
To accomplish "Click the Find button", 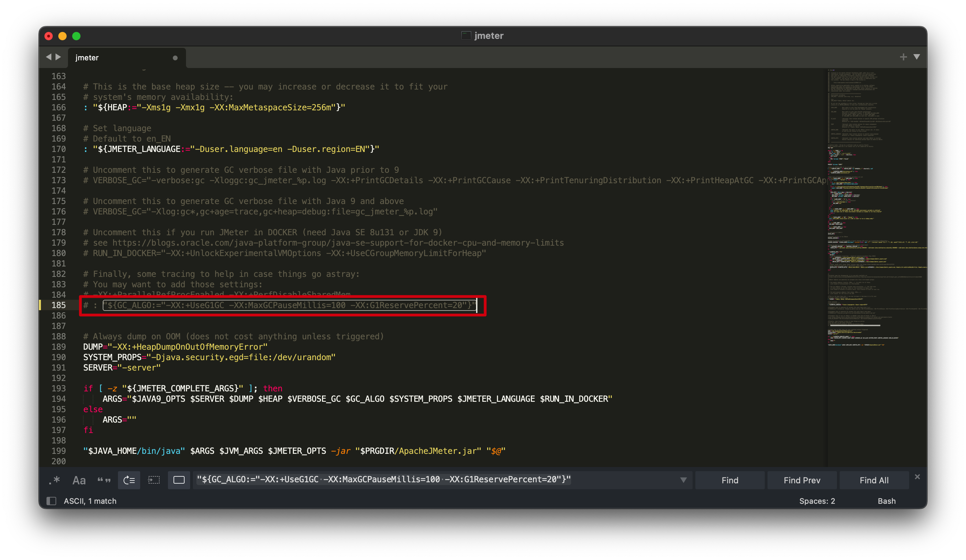I will [x=730, y=480].
